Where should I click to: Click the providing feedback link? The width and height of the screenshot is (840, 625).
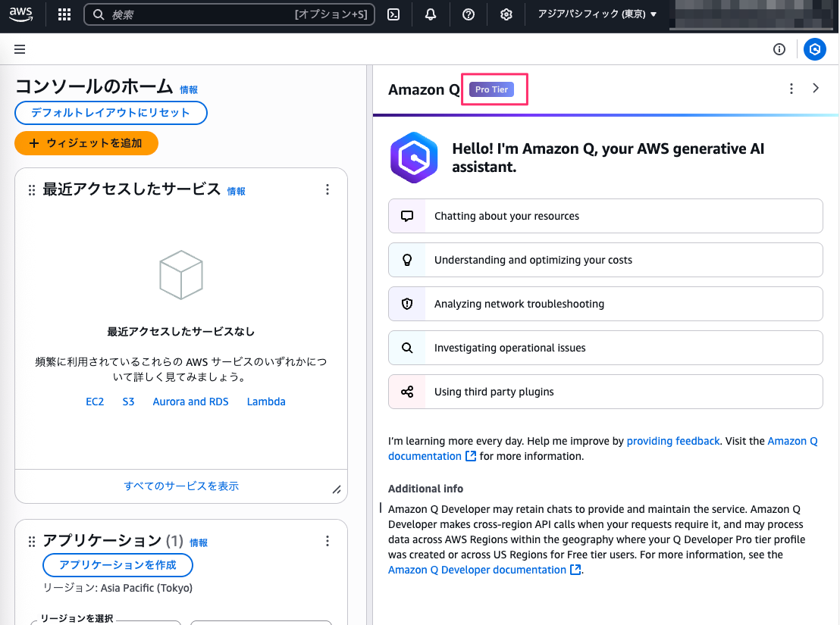(x=673, y=441)
